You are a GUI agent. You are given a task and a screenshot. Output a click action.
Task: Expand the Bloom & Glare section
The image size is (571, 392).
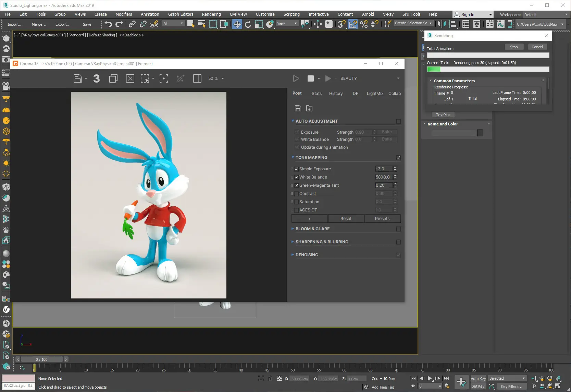[312, 229]
